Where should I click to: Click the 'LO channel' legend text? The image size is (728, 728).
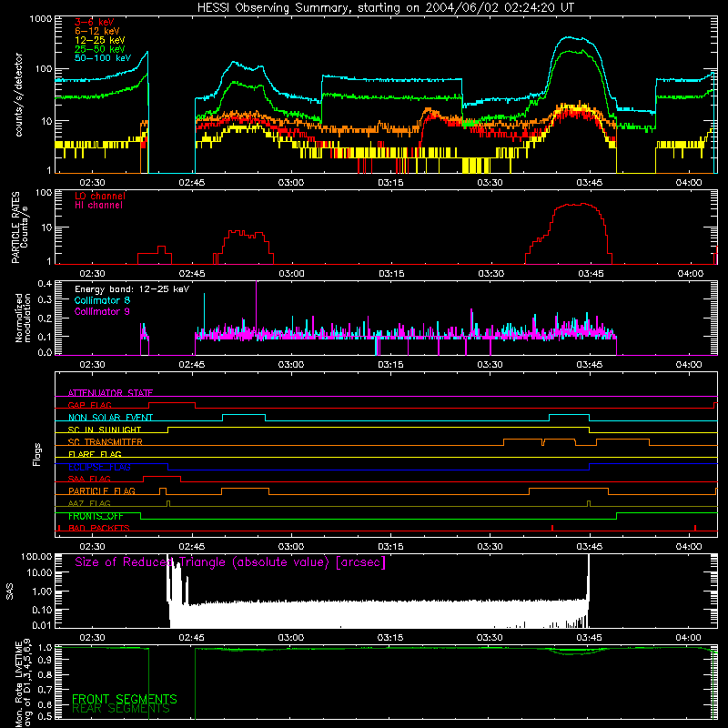100,196
